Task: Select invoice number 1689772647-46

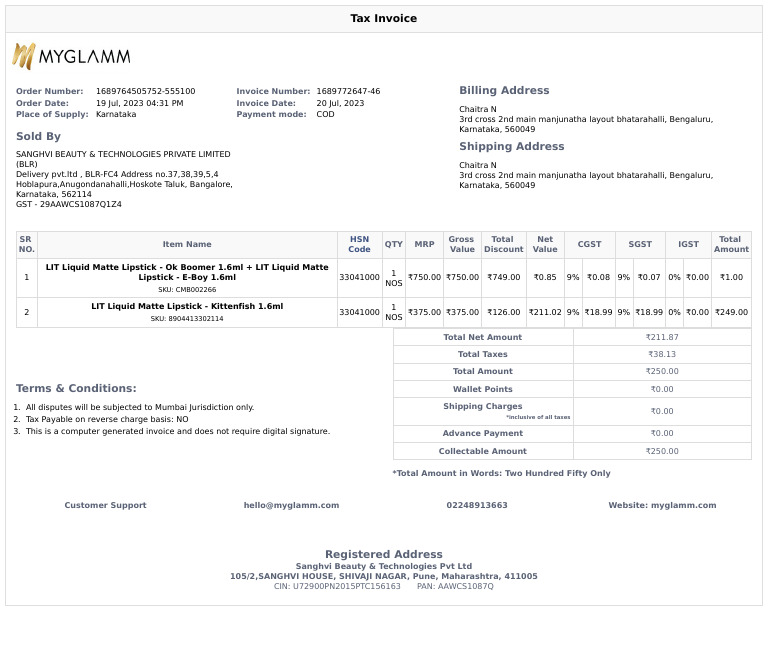Action: click(x=348, y=91)
